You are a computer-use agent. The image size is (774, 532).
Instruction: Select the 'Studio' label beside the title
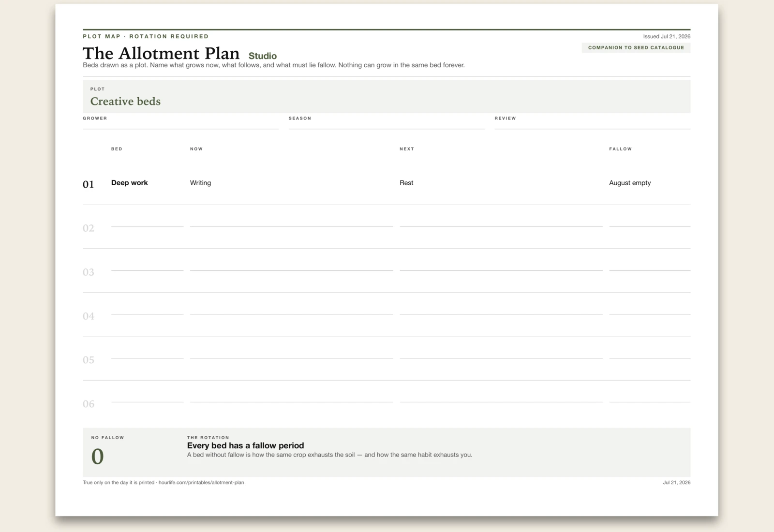pyautogui.click(x=263, y=56)
